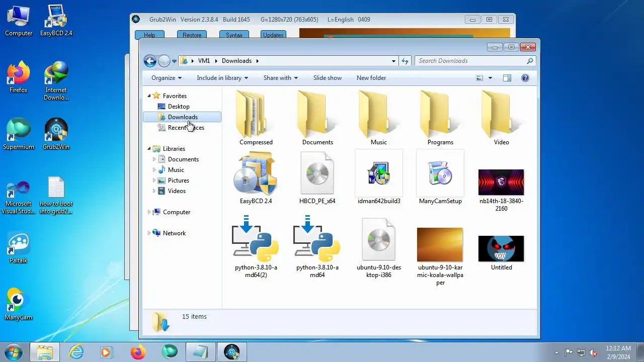Collapse the Libraries group
Screen dimensions: 644x362
[x=149, y=149]
